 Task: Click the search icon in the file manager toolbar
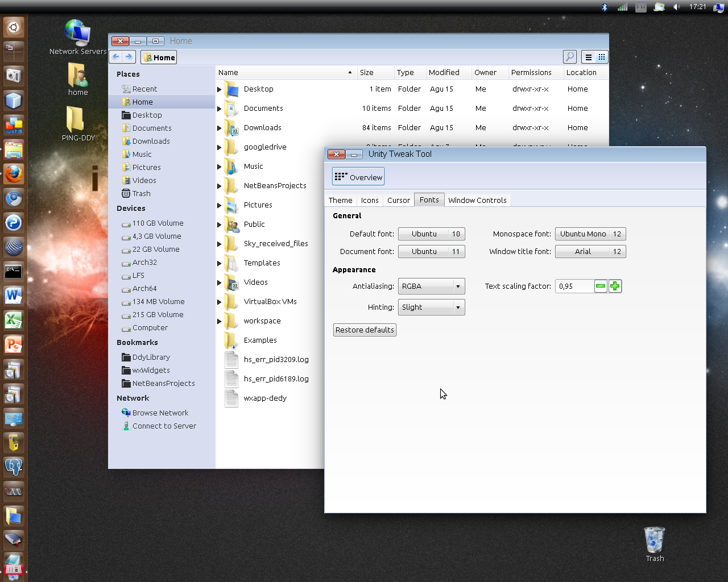tap(569, 57)
